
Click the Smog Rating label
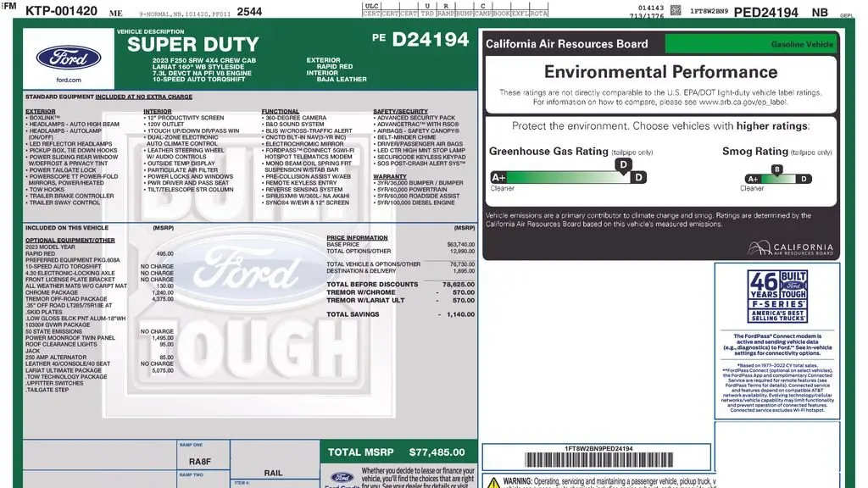[755, 151]
